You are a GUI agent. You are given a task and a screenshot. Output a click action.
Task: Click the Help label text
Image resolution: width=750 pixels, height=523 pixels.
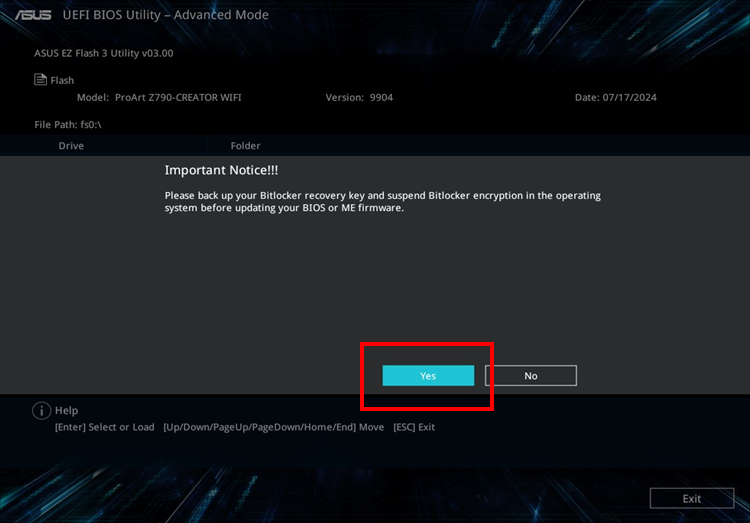point(66,411)
